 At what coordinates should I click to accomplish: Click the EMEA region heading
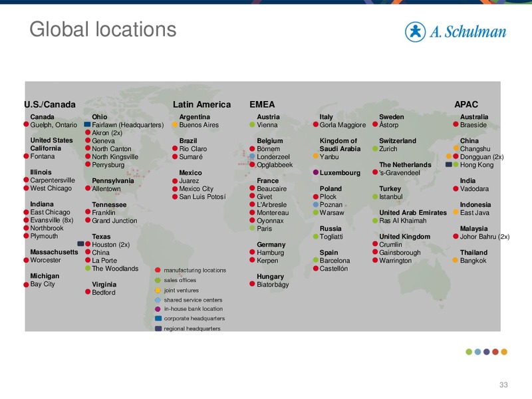pyautogui.click(x=262, y=104)
